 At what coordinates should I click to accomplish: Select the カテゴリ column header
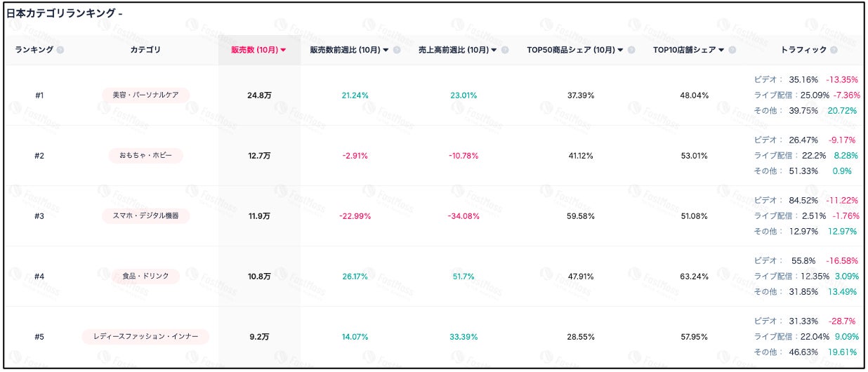145,50
